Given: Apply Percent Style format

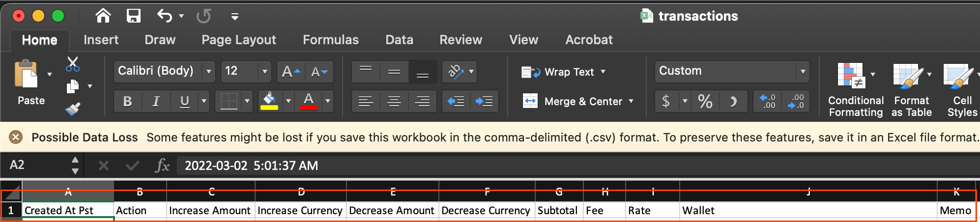Looking at the screenshot, I should point(705,102).
